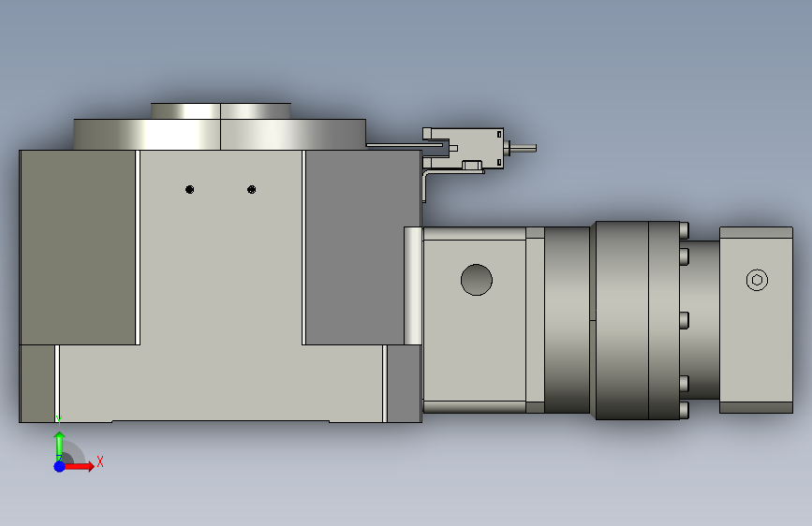Select the hex socket screw on the end block
The image size is (812, 526).
click(x=757, y=280)
